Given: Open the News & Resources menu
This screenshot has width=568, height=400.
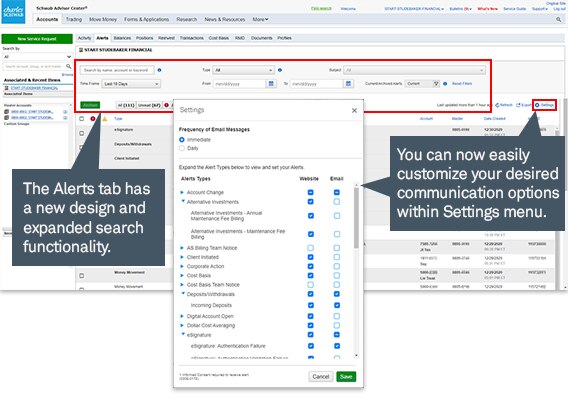Looking at the screenshot, I should (x=225, y=20).
